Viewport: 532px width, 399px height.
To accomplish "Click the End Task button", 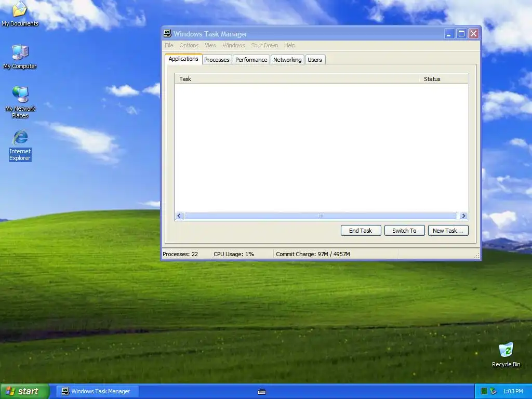I will click(x=361, y=230).
